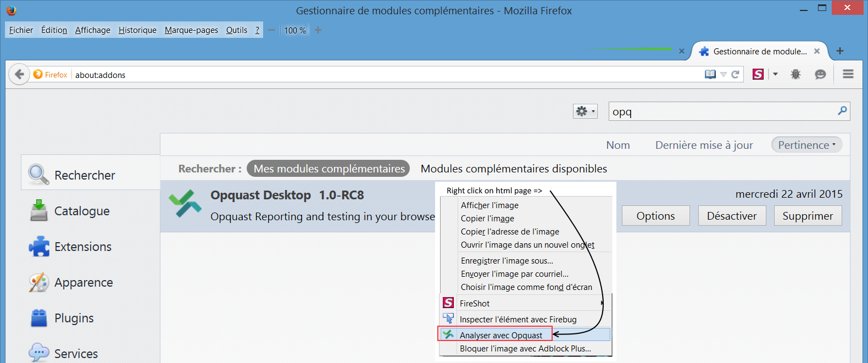This screenshot has width=868, height=363.
Task: Open the Édition menu
Action: pyautogui.click(x=54, y=30)
